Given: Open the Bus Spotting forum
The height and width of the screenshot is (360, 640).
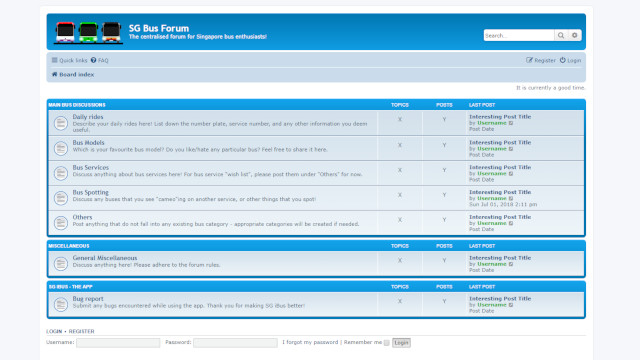Looking at the screenshot, I should point(91,192).
